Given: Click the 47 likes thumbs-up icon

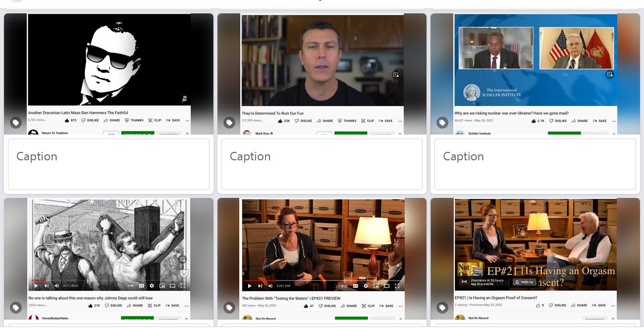Looking at the screenshot, I should click(305, 306).
